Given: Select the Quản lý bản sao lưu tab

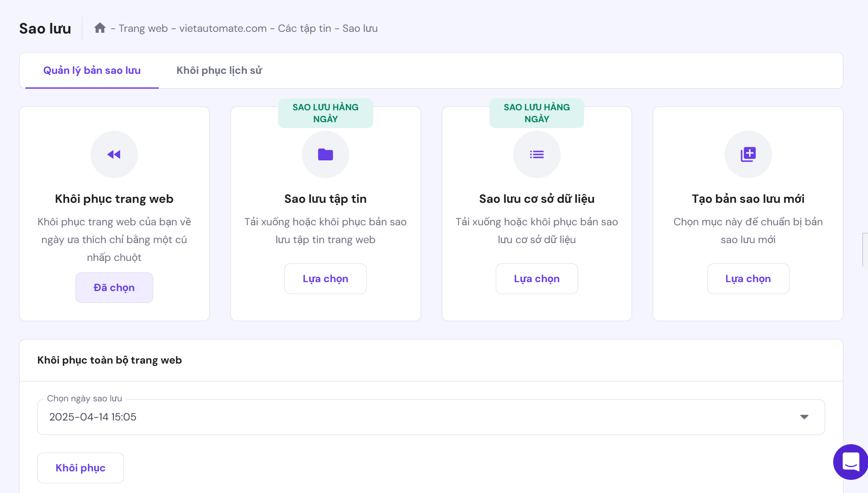Looking at the screenshot, I should pyautogui.click(x=92, y=70).
